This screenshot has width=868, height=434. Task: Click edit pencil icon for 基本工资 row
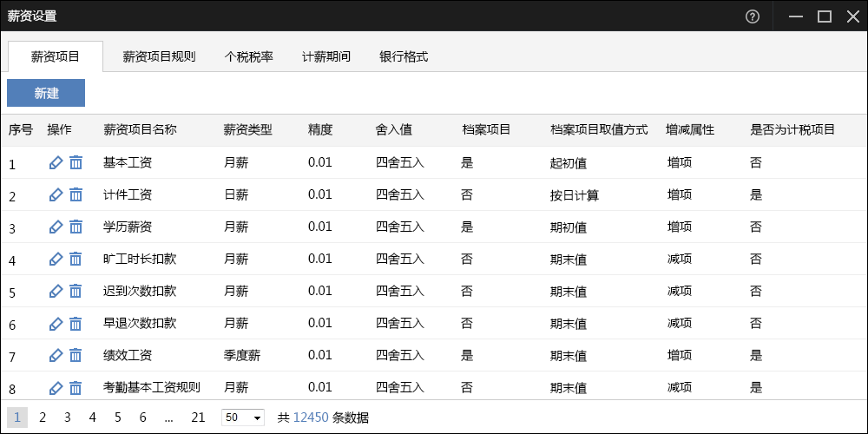point(56,162)
